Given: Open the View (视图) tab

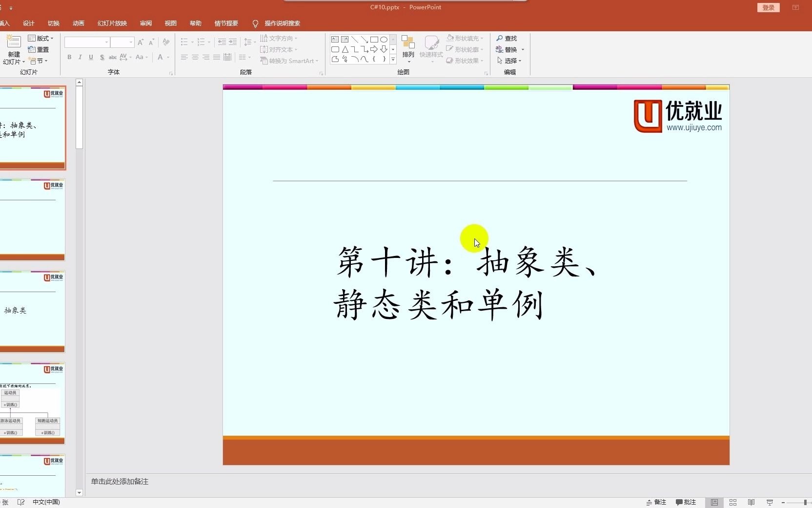Looking at the screenshot, I should point(171,23).
